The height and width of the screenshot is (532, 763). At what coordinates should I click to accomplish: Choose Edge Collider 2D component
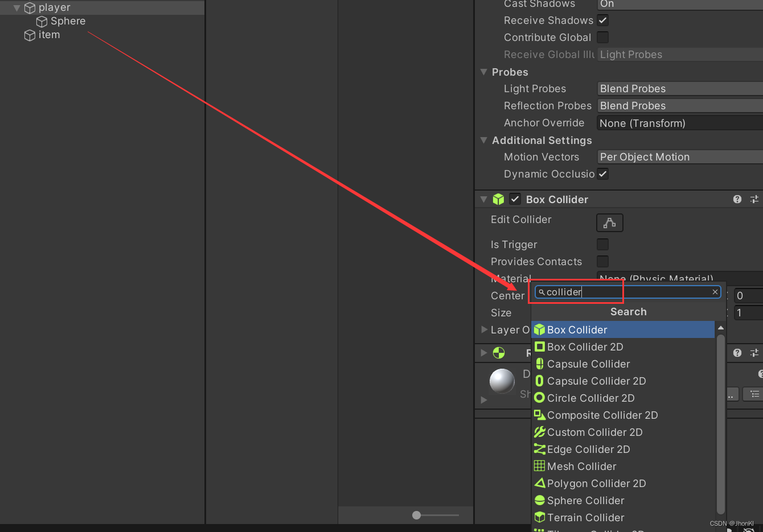click(x=623, y=449)
